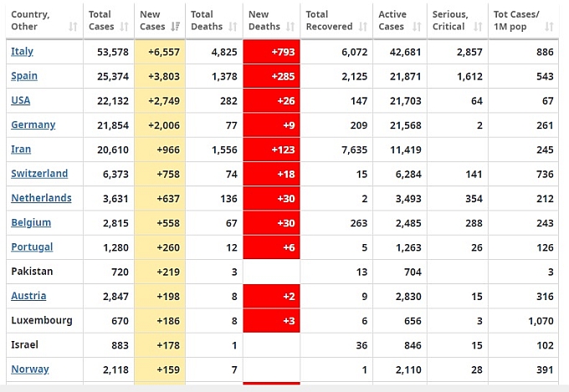
Task: Open the Italy country link
Action: (x=22, y=52)
